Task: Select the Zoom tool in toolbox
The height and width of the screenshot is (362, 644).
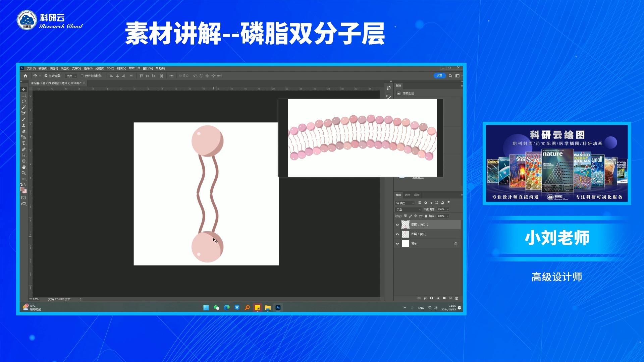Action: (23, 173)
